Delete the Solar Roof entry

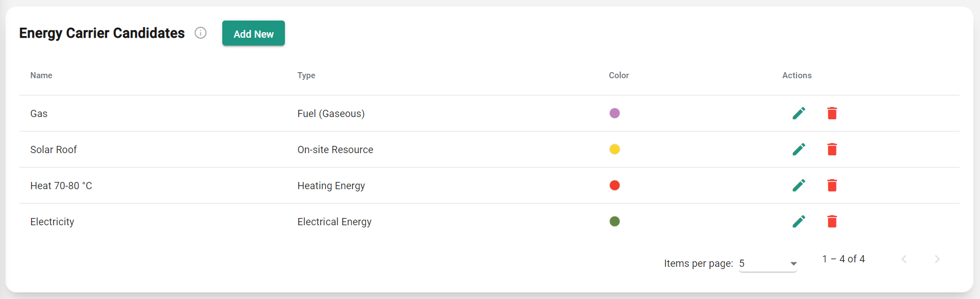pyautogui.click(x=832, y=149)
